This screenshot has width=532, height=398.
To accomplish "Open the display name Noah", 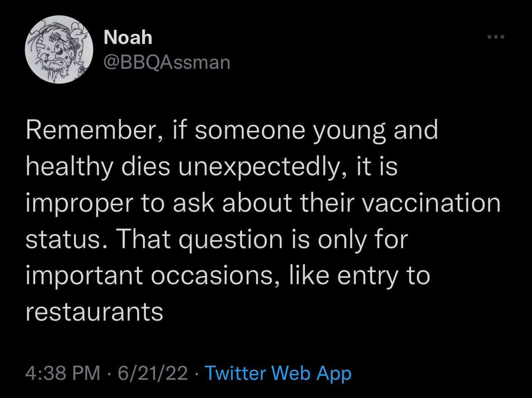I will (x=128, y=38).
